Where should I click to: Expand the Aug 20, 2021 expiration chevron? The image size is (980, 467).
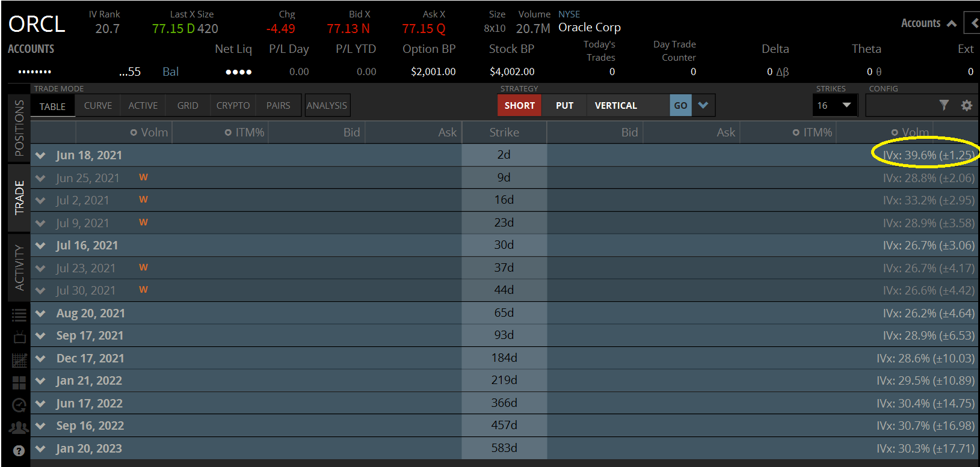point(40,314)
